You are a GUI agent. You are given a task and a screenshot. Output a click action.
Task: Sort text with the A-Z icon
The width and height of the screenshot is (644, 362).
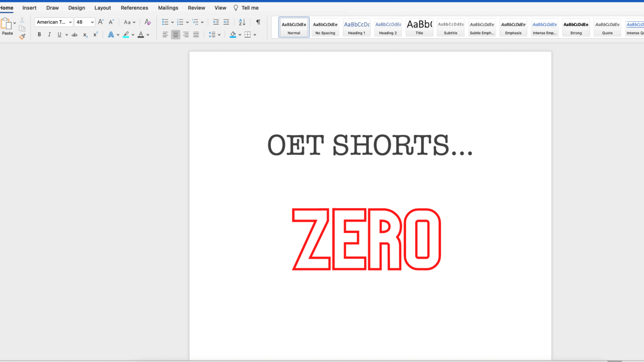pyautogui.click(x=242, y=22)
